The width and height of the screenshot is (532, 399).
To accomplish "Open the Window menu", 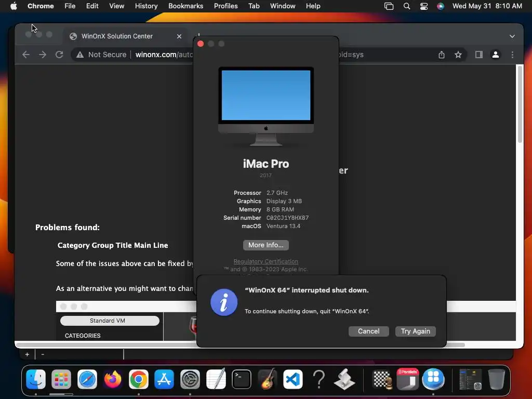I will click(x=283, y=6).
